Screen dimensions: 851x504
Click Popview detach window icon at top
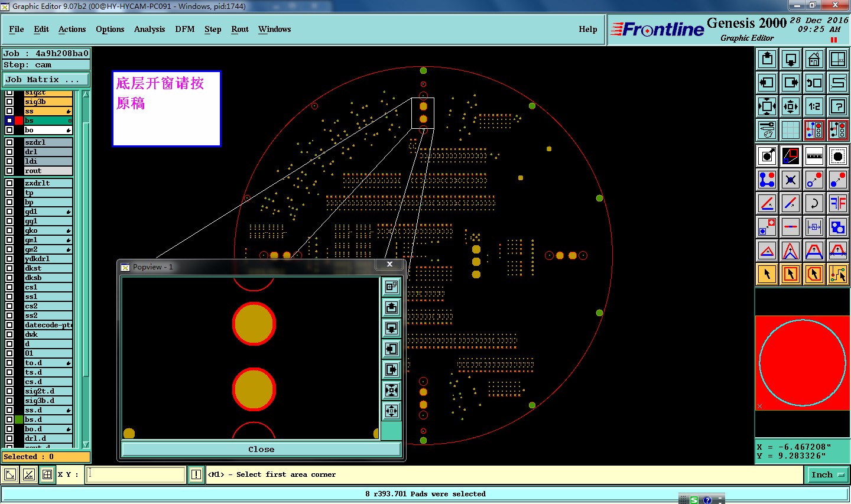tap(391, 287)
